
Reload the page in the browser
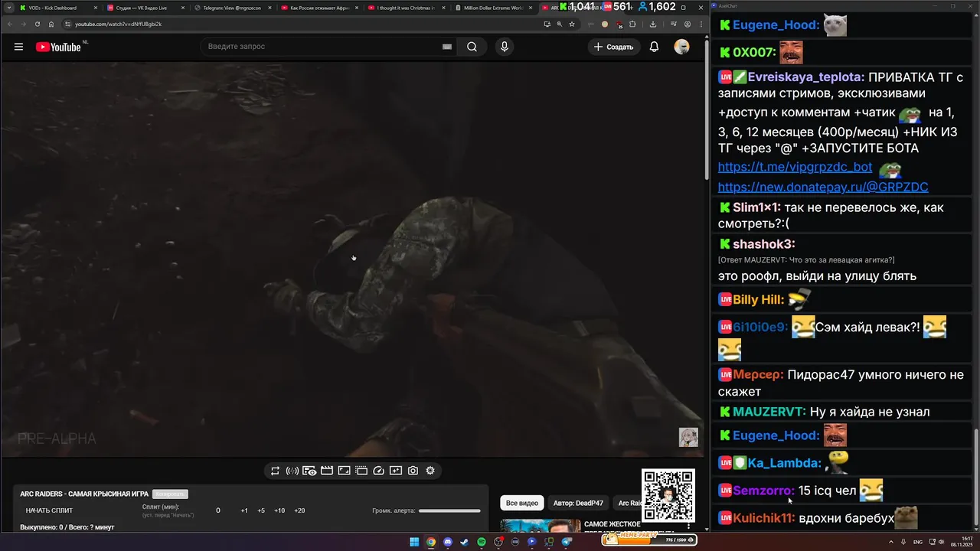pyautogui.click(x=37, y=24)
